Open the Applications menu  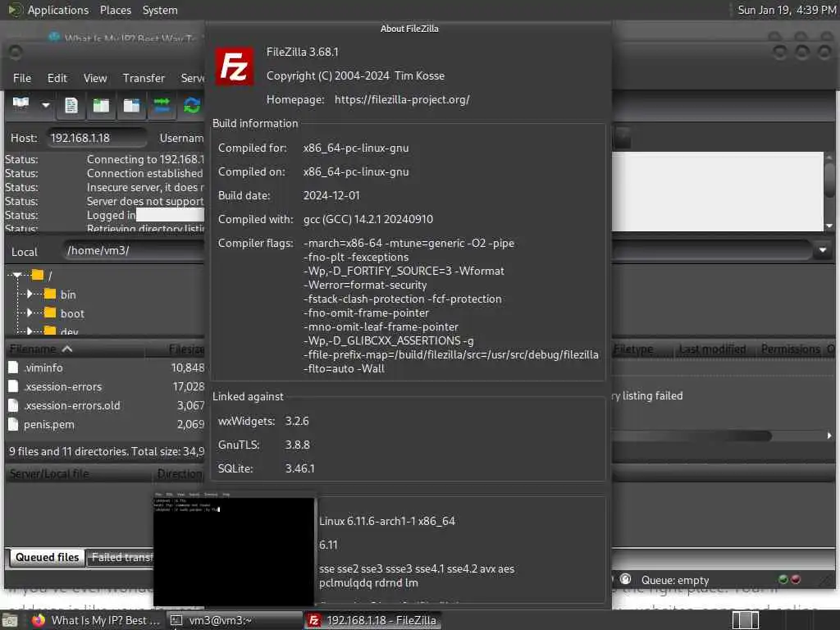(x=58, y=10)
